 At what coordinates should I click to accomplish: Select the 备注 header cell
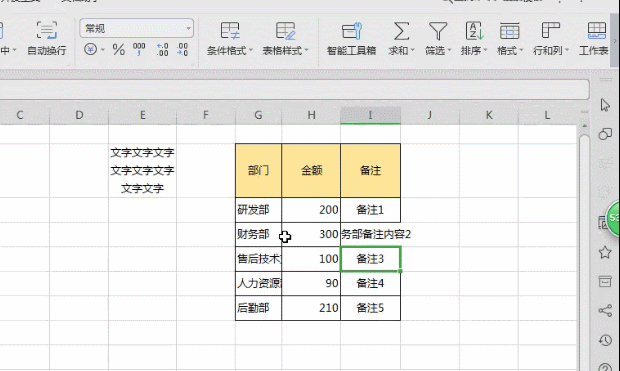click(x=370, y=170)
